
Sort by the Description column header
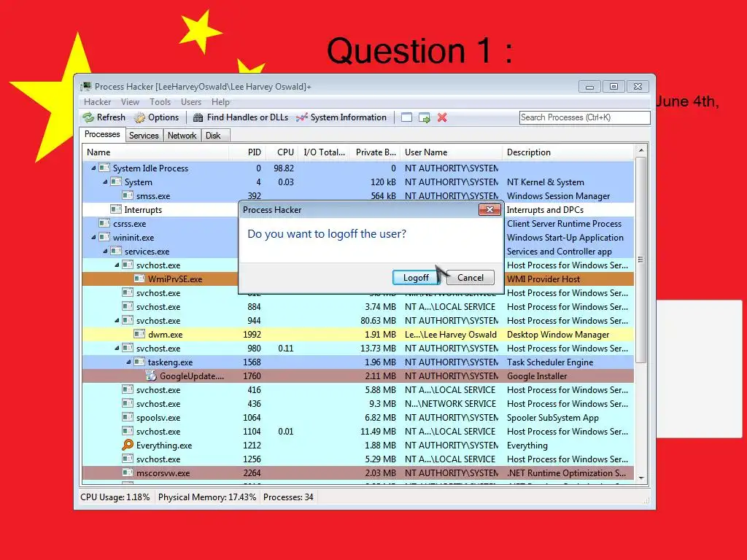tap(568, 152)
